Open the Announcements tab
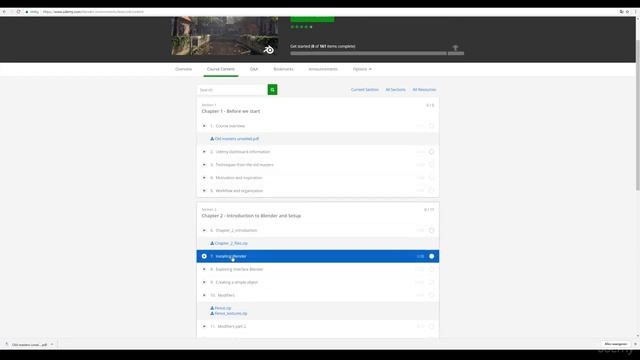This screenshot has width=640, height=360. click(323, 69)
